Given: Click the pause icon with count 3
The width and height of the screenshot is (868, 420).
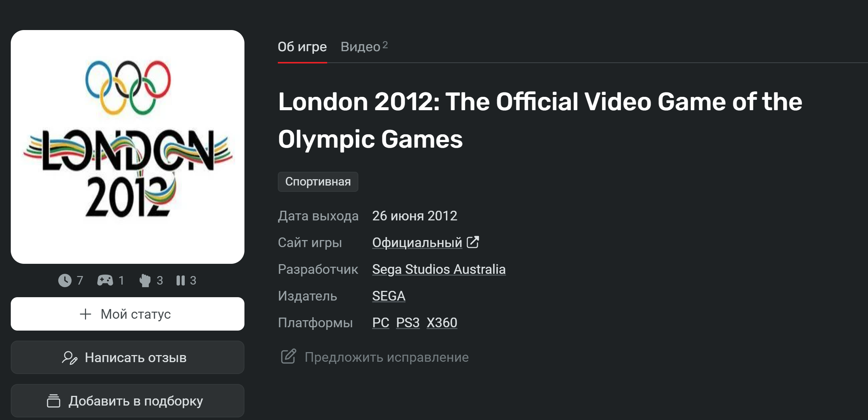Looking at the screenshot, I should tap(181, 280).
